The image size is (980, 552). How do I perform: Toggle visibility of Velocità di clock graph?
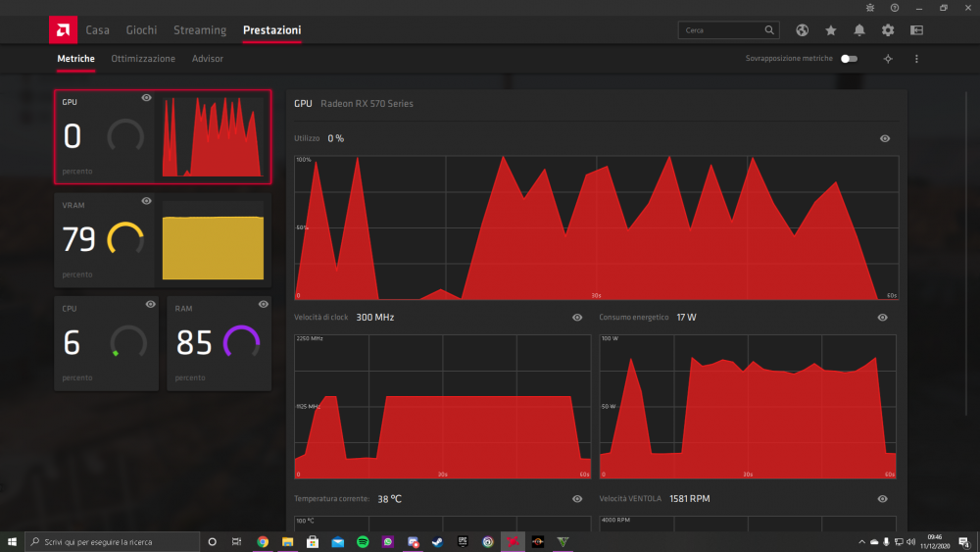pos(577,318)
